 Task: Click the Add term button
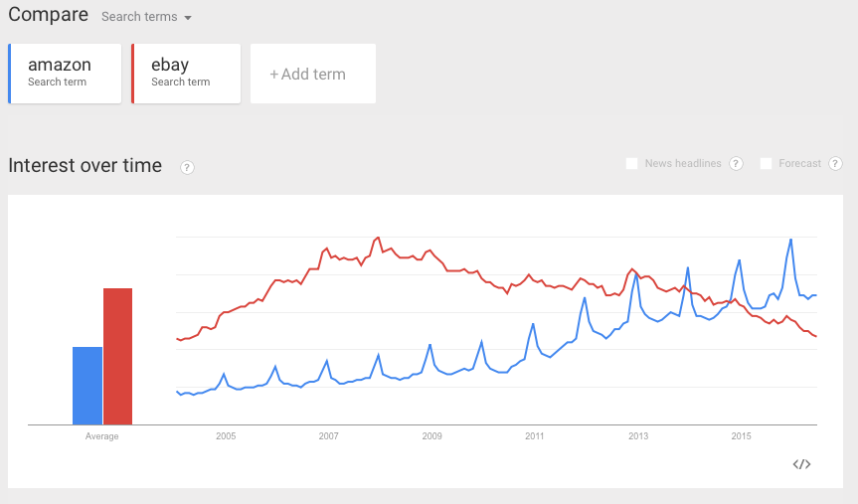[x=312, y=74]
